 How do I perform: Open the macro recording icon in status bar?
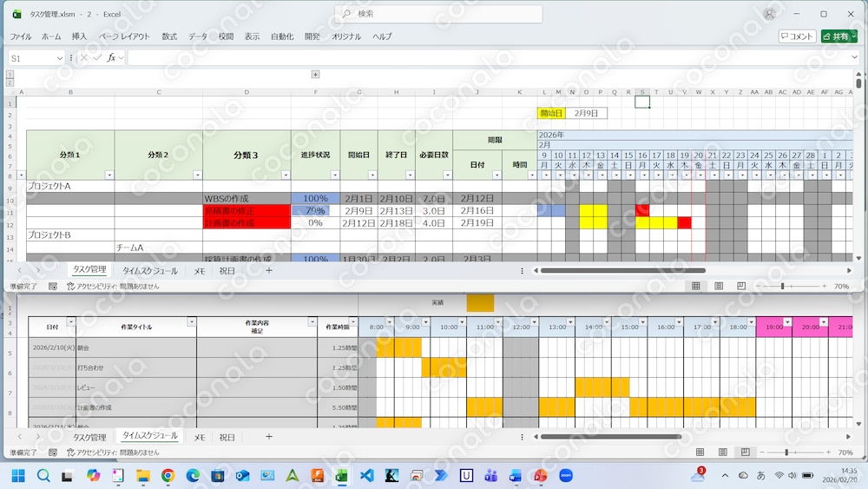(53, 287)
